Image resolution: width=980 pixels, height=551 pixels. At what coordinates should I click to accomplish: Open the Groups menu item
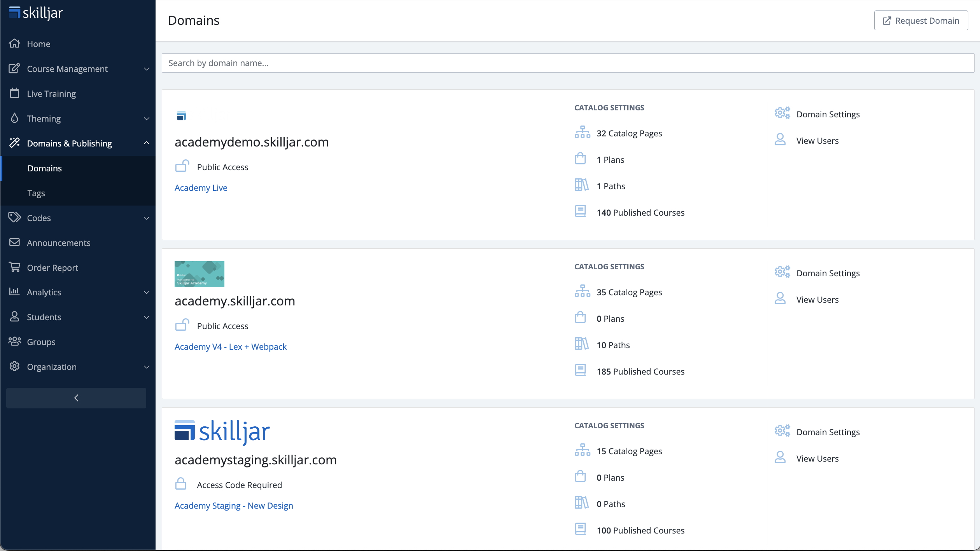pyautogui.click(x=78, y=342)
